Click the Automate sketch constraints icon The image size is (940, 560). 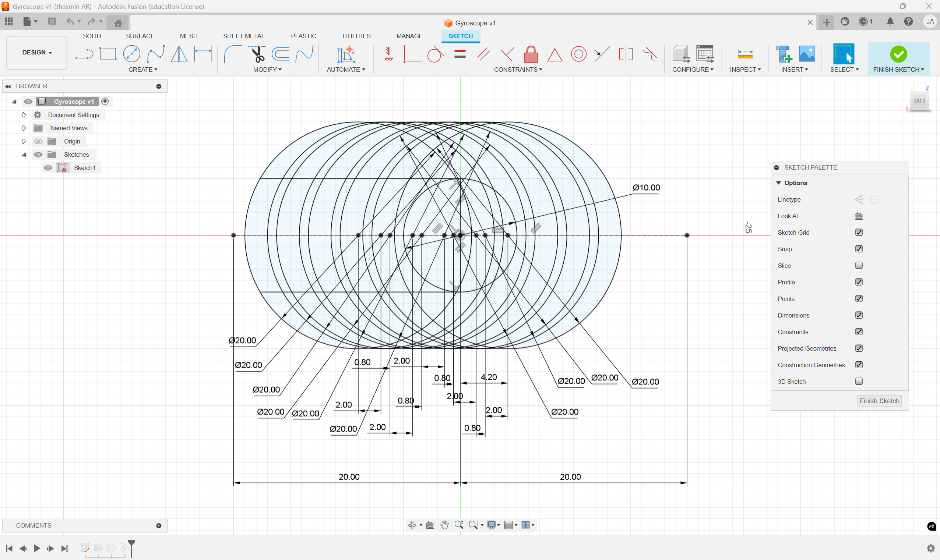346,54
